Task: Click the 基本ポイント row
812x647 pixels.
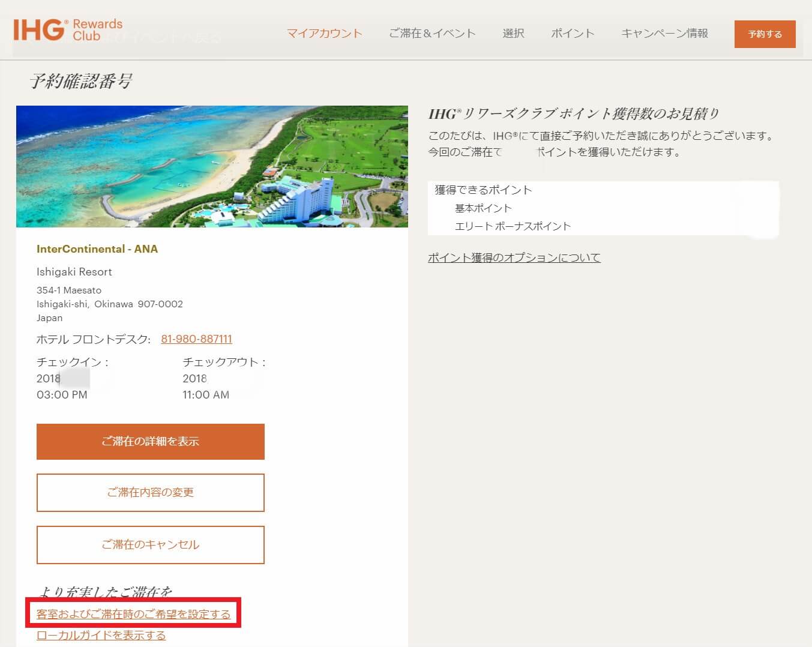Action: coord(483,208)
